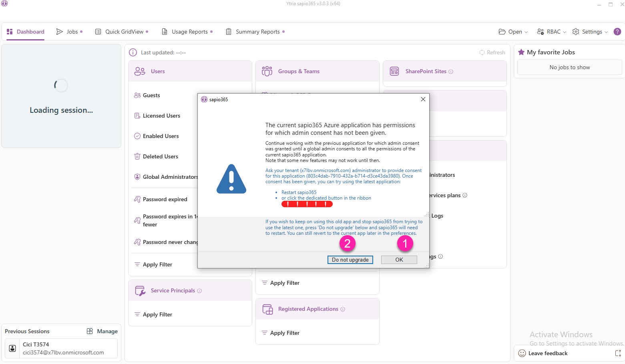Screen dimensions: 625x364
Task: Choose the Do not upgrade button
Action: (x=350, y=260)
